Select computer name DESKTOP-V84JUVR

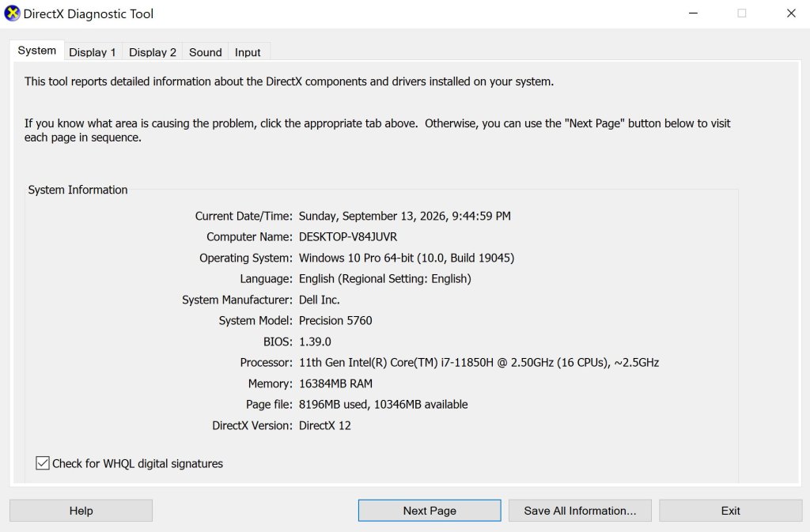(x=348, y=237)
